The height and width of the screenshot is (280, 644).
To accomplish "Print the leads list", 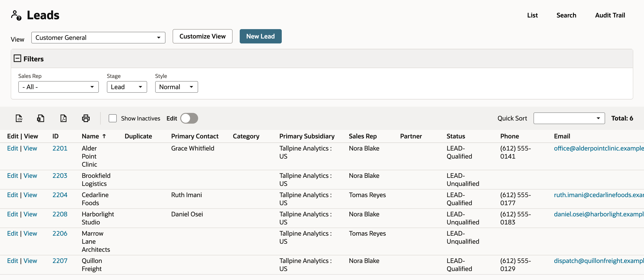I will point(86,118).
